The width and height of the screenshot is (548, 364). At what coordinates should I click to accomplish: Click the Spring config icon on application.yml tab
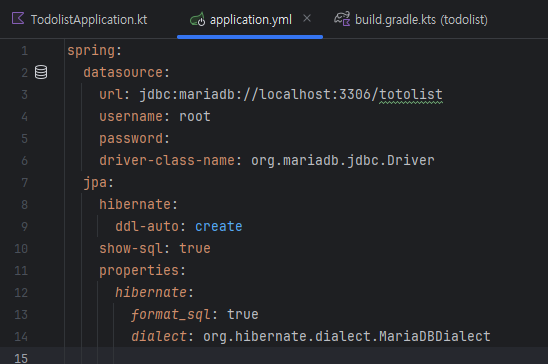pos(197,20)
